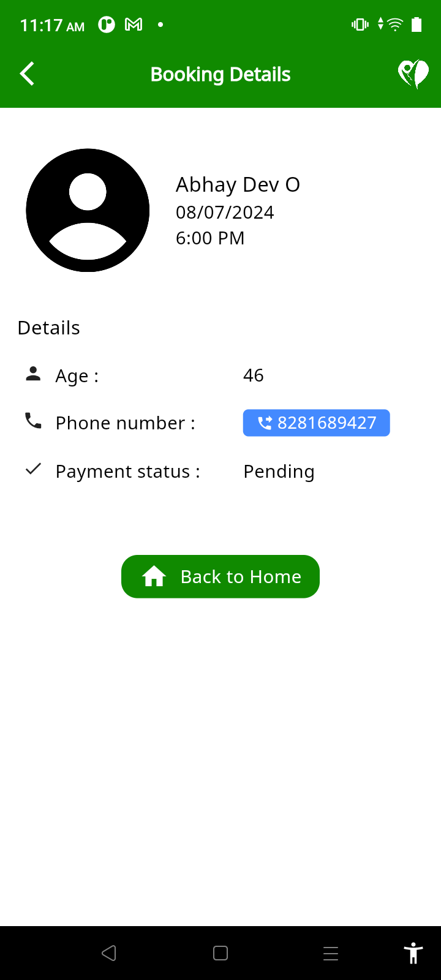Tap the phone icon beside Phone number
This screenshot has width=441, height=980.
pyautogui.click(x=33, y=421)
